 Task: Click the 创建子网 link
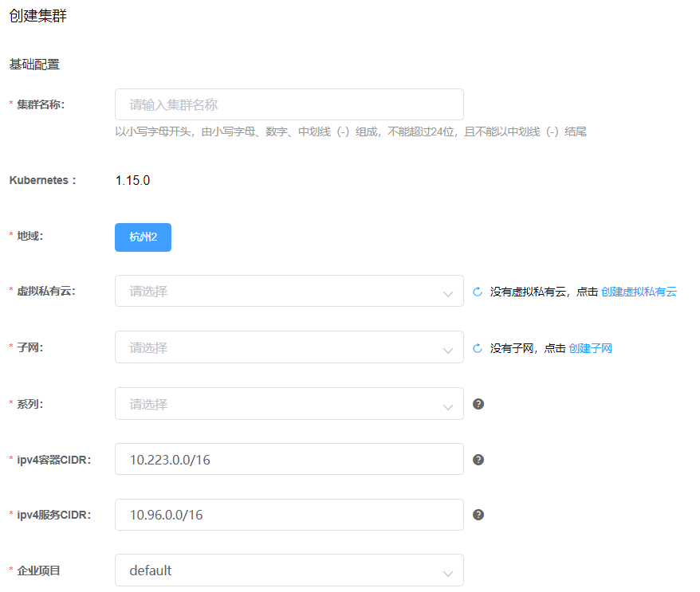click(590, 348)
